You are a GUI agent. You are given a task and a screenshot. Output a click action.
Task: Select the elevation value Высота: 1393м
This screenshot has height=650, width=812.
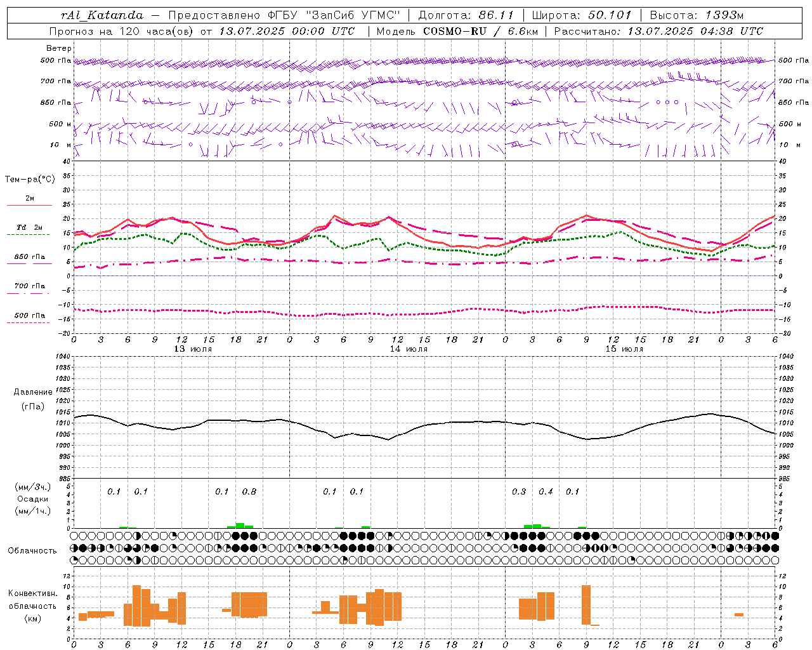(697, 15)
